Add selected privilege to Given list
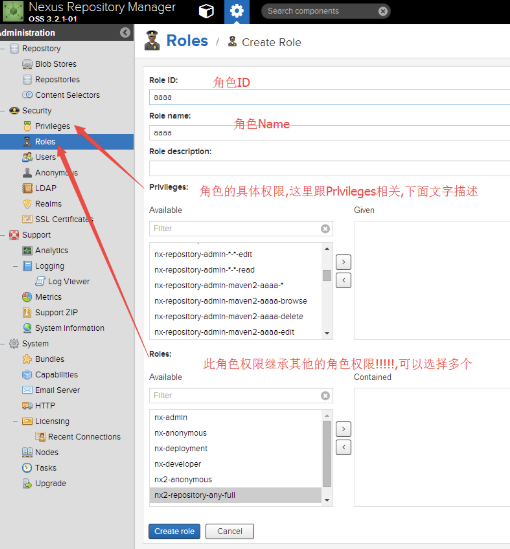Screen dimensions: 510x549 pos(343,262)
